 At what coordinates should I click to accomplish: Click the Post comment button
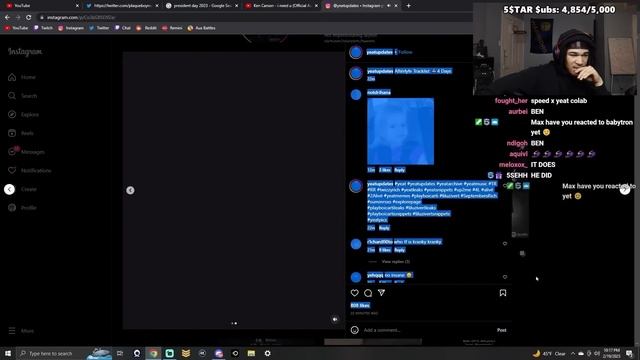coord(502,330)
